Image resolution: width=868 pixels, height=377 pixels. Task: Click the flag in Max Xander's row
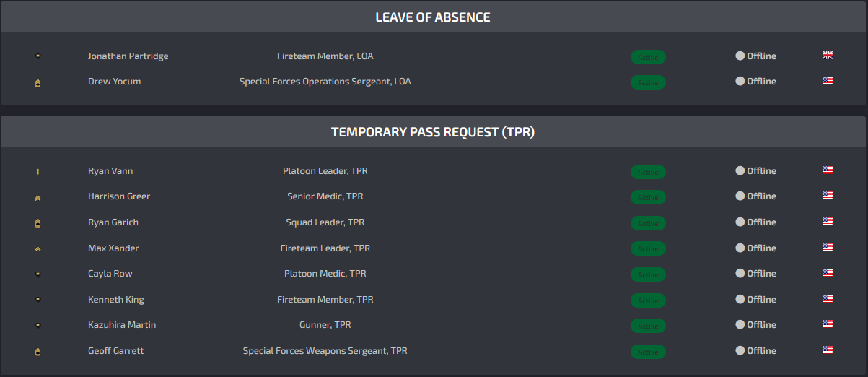click(x=828, y=248)
